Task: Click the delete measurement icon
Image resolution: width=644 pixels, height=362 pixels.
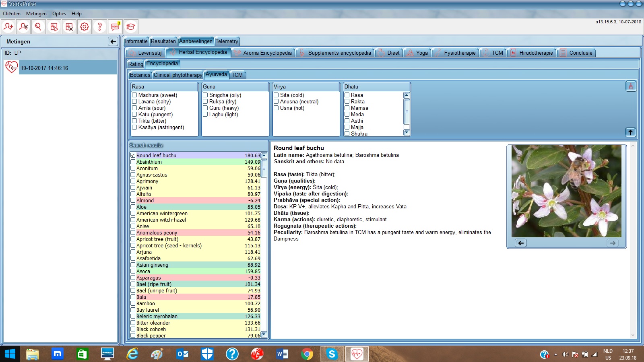Action: click(69, 27)
